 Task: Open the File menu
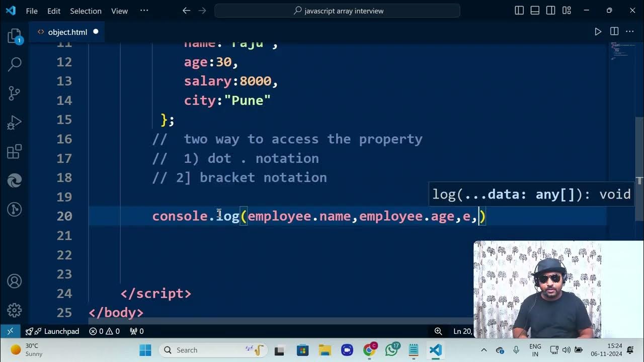pos(32,11)
